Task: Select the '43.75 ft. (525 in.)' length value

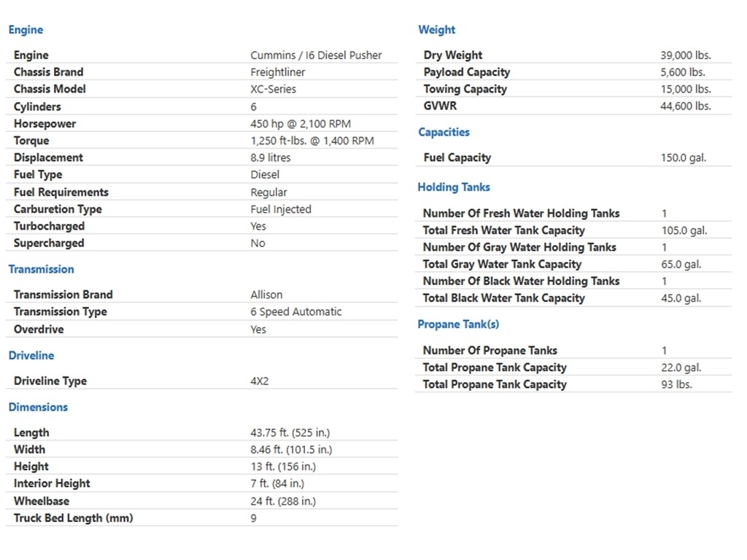Action: (290, 433)
